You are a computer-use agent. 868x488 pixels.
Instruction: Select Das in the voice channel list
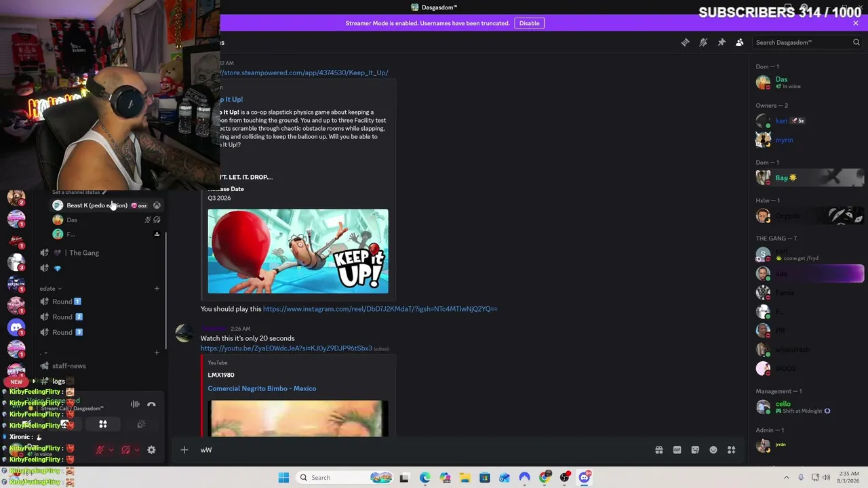[107, 220]
